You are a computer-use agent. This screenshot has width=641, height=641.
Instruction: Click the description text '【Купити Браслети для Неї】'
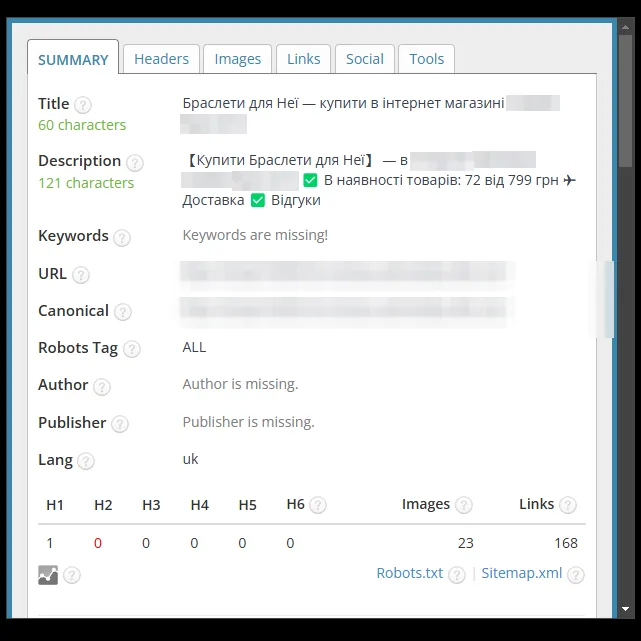(x=279, y=160)
